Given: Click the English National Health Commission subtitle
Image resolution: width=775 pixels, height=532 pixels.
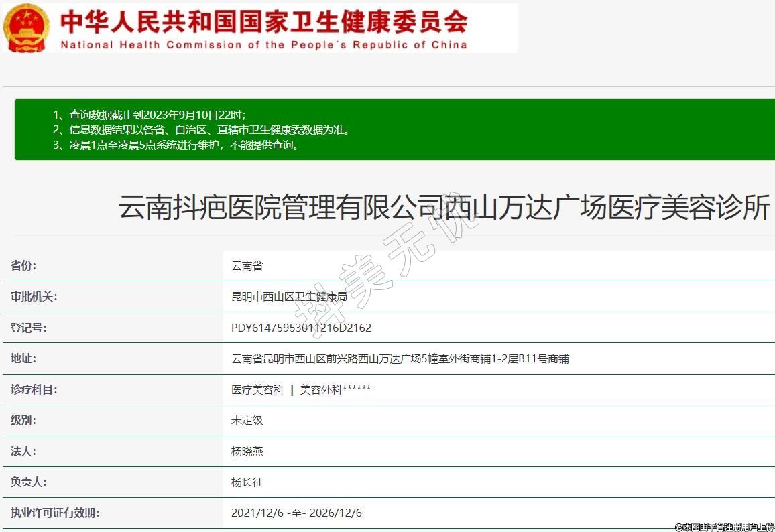Looking at the screenshot, I should point(263,45).
